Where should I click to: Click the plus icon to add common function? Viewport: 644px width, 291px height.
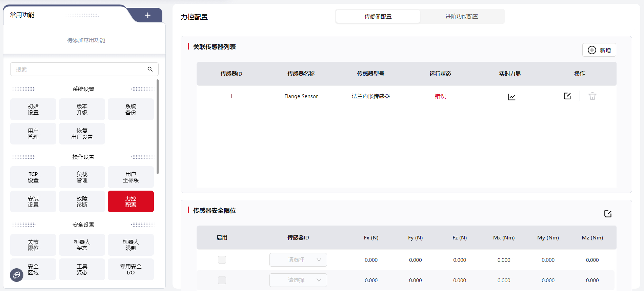tap(148, 15)
